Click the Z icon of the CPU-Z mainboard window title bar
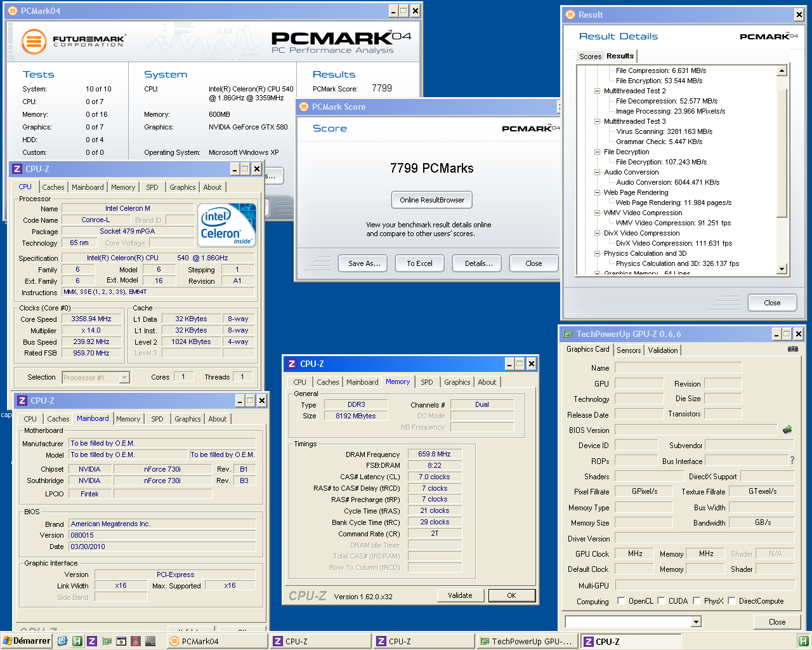Viewport: 812px width, 650px height. (22, 401)
